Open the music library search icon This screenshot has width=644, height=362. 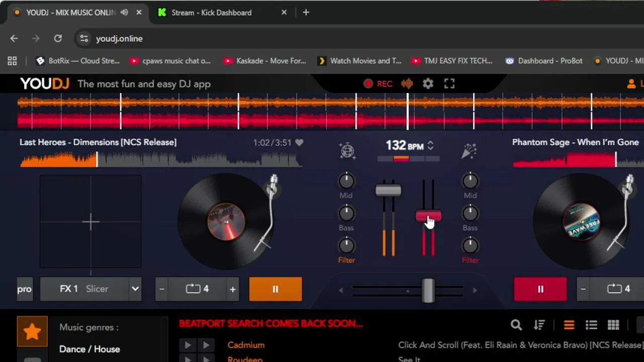coord(516,325)
